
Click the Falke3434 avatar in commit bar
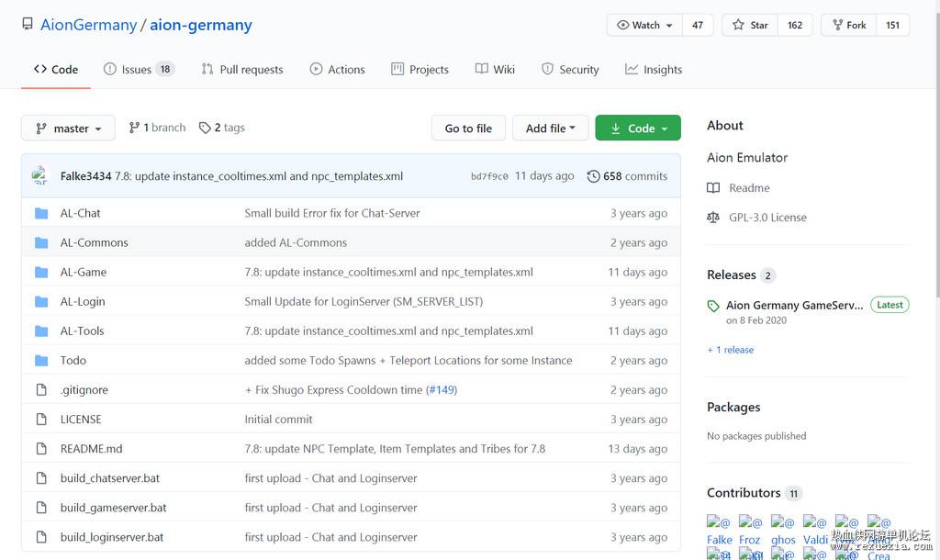tap(39, 175)
